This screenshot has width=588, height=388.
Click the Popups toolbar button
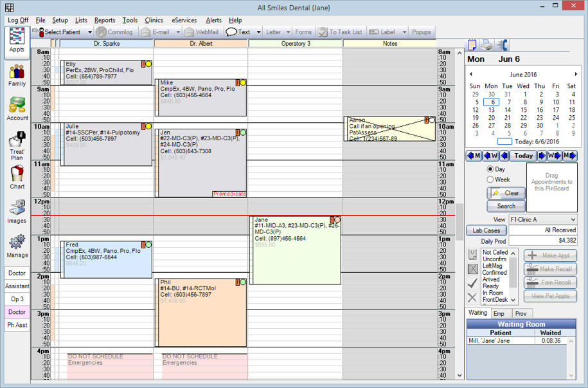click(x=421, y=32)
